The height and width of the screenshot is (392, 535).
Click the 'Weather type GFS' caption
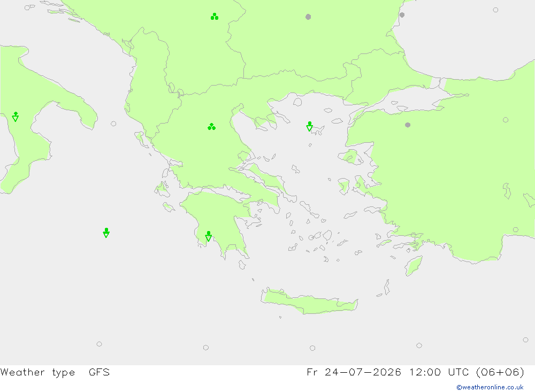click(x=55, y=372)
